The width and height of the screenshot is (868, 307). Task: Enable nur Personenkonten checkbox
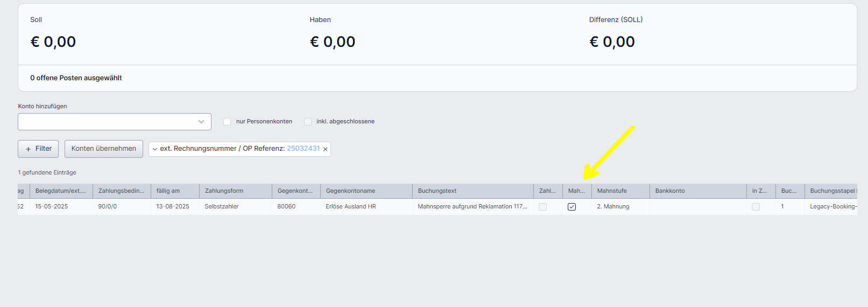pyautogui.click(x=227, y=122)
